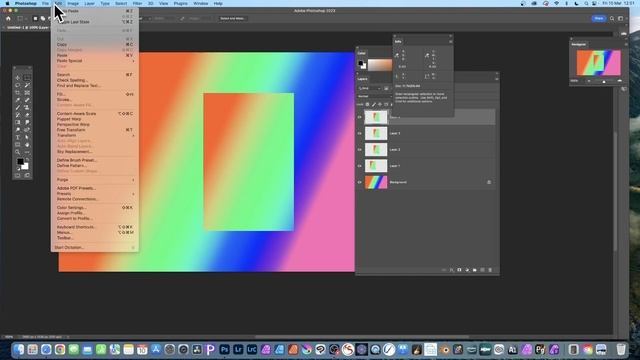Screen dimensions: 640x360
Task: Choose Free Transform from Edit menu
Action: pos(95,130)
